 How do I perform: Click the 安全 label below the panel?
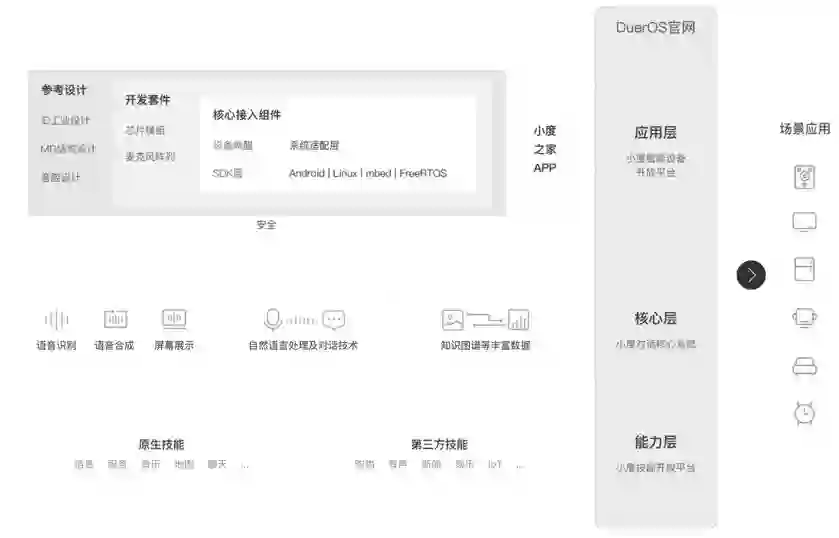tap(266, 225)
